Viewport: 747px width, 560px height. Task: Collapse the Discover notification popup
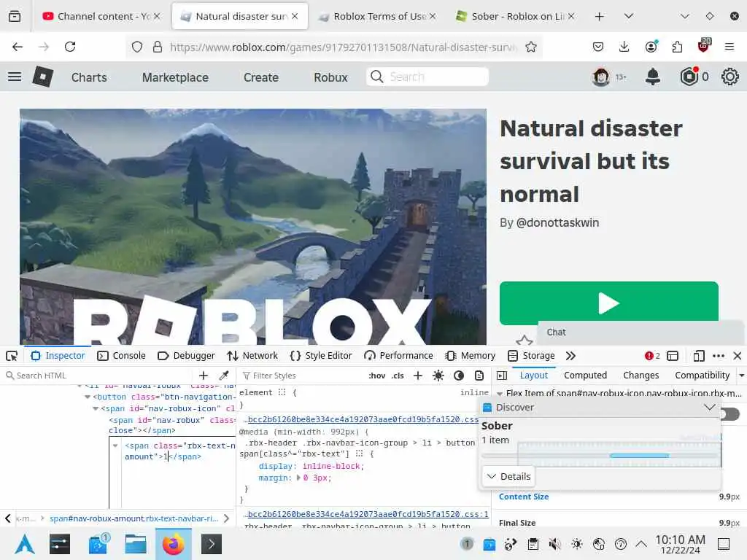pyautogui.click(x=710, y=407)
